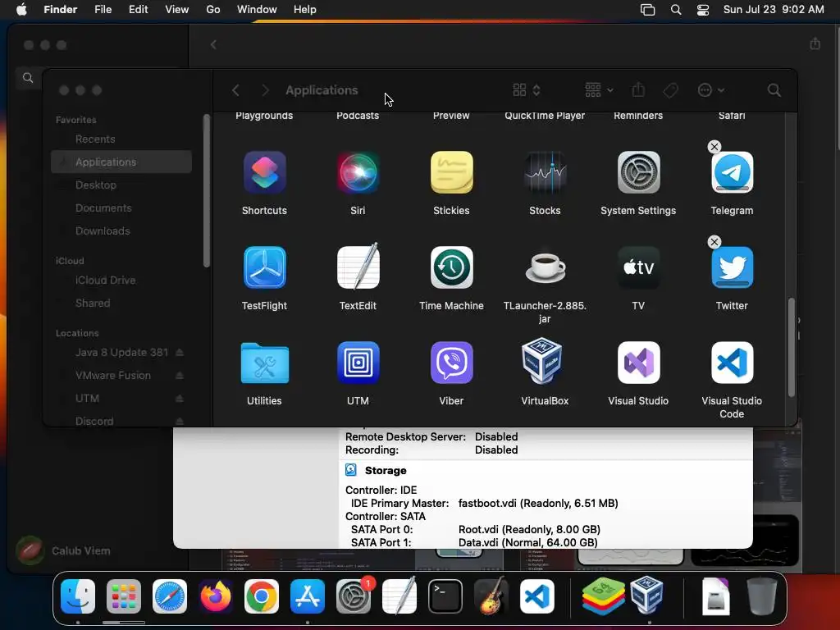This screenshot has height=630, width=840.
Task: Open the Stickies app
Action: click(452, 172)
